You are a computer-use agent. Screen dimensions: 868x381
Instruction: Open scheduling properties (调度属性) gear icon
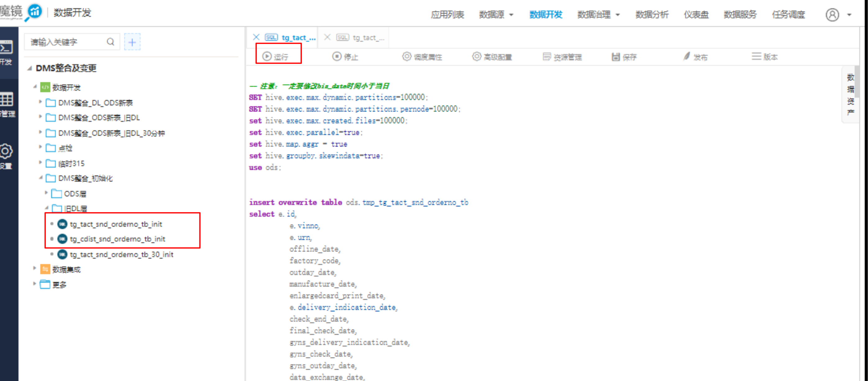[x=407, y=56]
